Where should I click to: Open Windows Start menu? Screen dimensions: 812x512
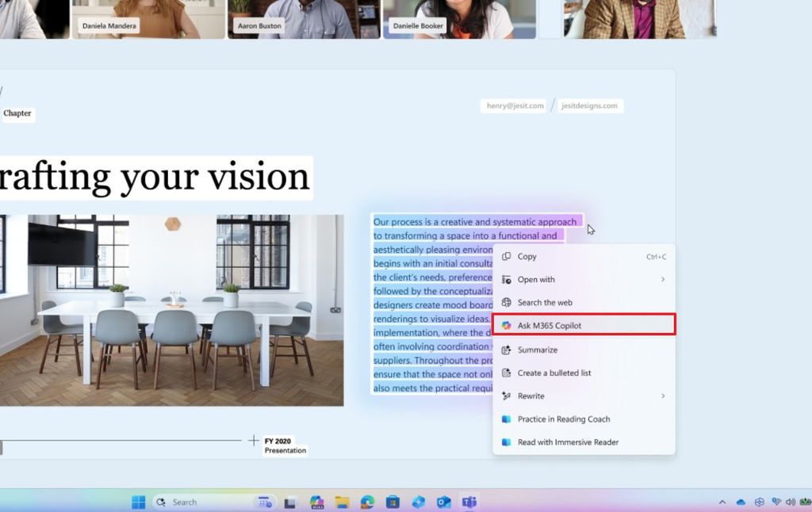138,502
